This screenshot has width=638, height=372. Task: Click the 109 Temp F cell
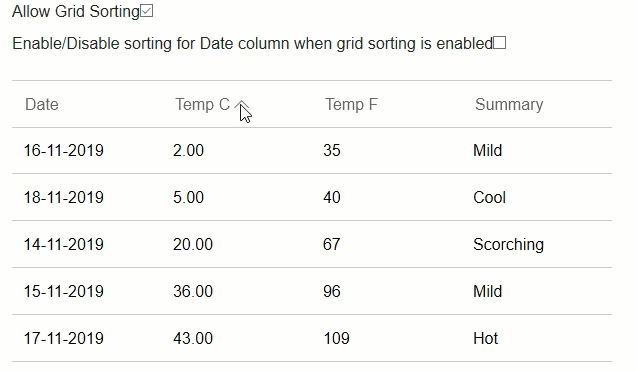point(336,339)
